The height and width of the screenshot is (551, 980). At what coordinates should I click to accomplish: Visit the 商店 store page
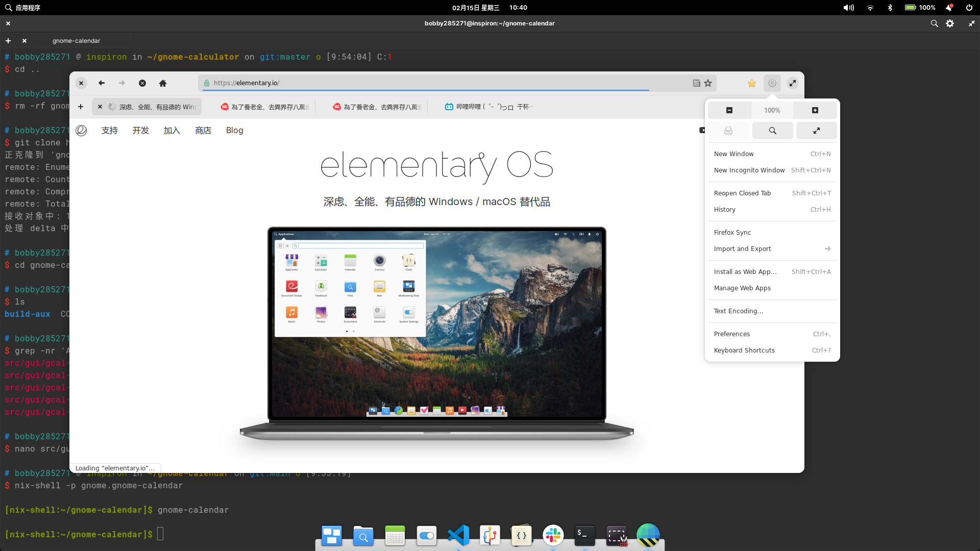coord(203,130)
